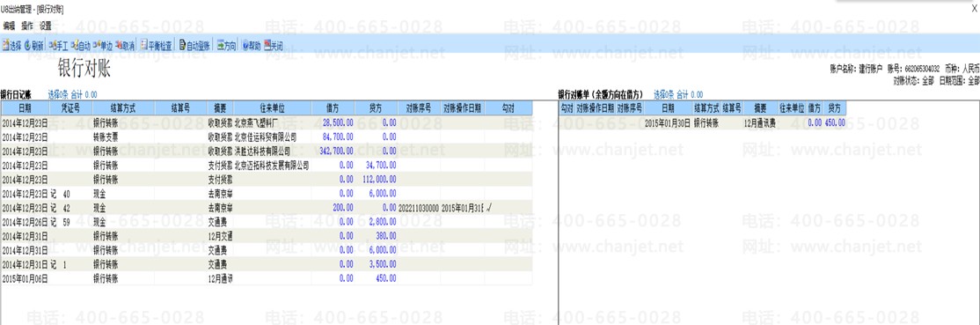
Task: Click the 单边 single-side toolbar icon
Action: click(x=103, y=46)
